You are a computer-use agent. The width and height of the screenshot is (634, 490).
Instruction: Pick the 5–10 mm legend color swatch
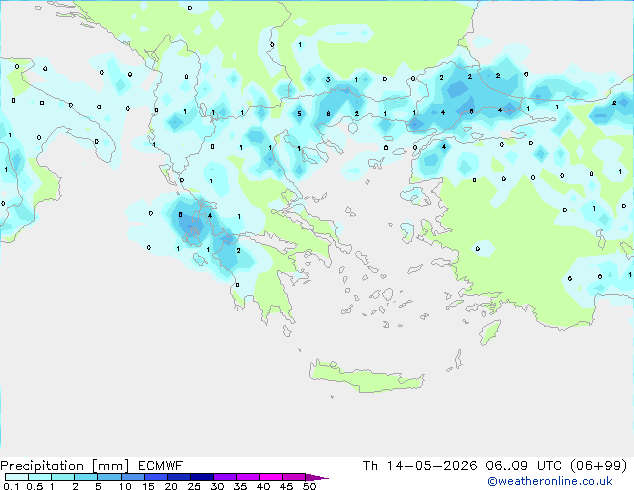[109, 477]
